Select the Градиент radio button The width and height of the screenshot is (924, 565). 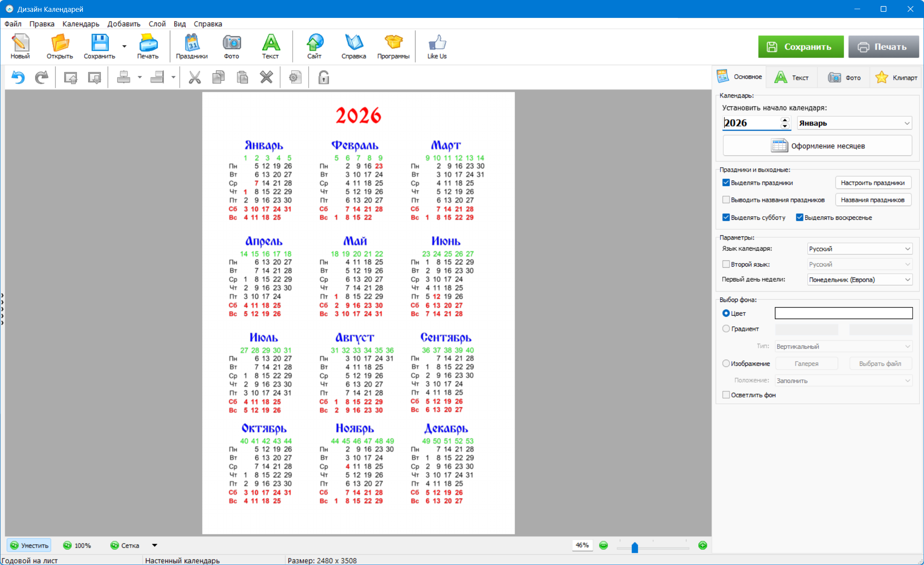[x=726, y=329]
